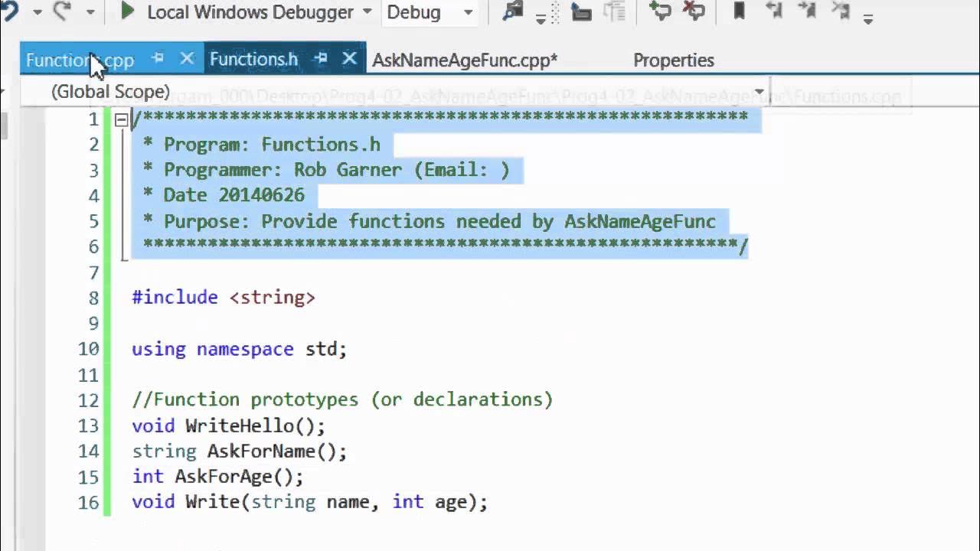Click the uncomment selection icon
980x551 pixels.
694,11
